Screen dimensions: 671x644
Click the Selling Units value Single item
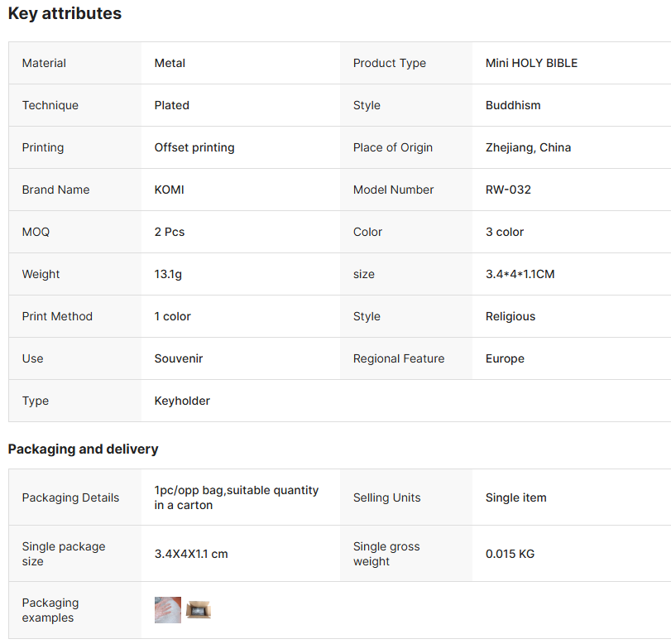[x=515, y=497]
